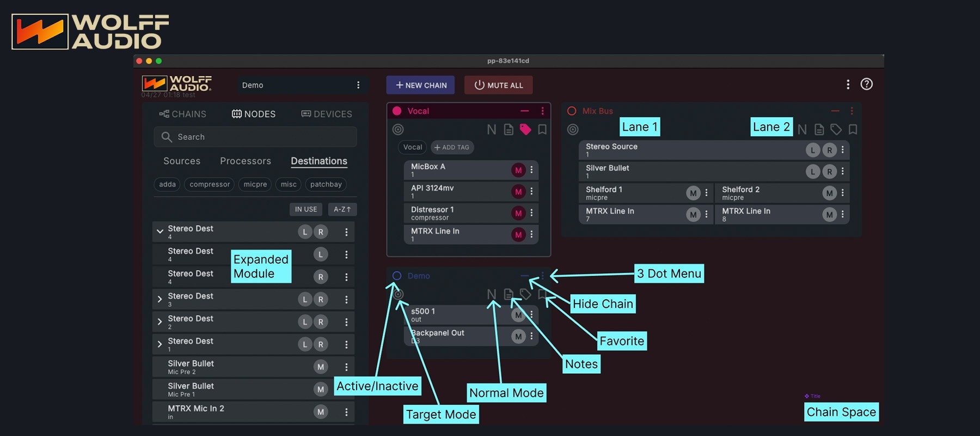This screenshot has height=436, width=980.
Task: Click Normal Mode N icon in Vocal chain
Action: (x=491, y=130)
